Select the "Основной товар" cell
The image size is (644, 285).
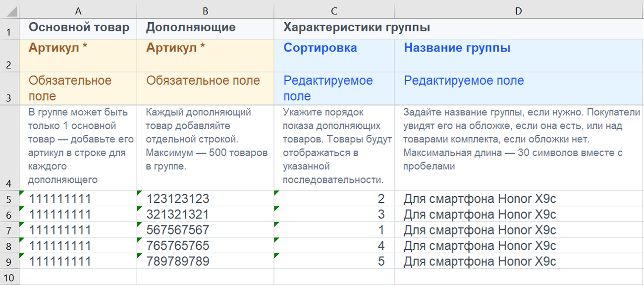pyautogui.click(x=78, y=28)
